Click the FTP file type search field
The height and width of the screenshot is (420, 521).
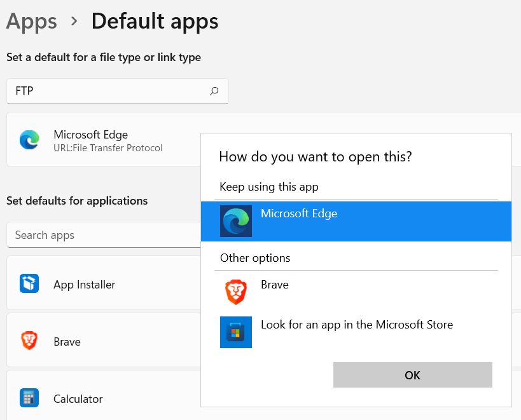[x=118, y=91]
